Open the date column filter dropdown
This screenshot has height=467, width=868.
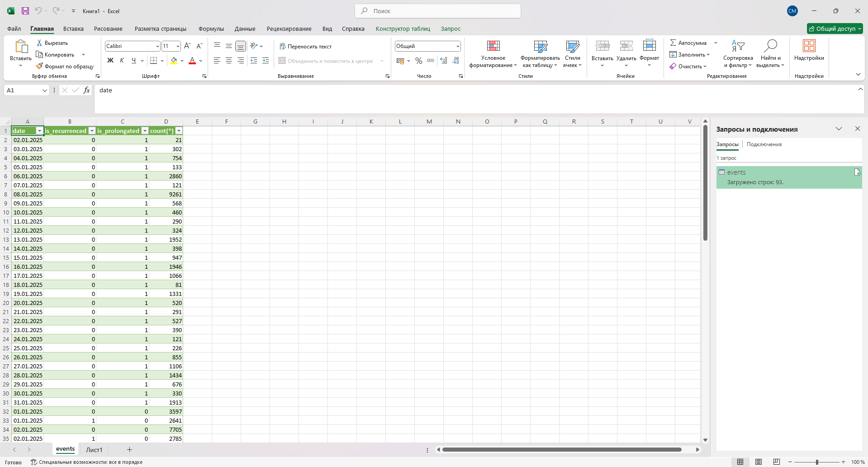click(39, 131)
